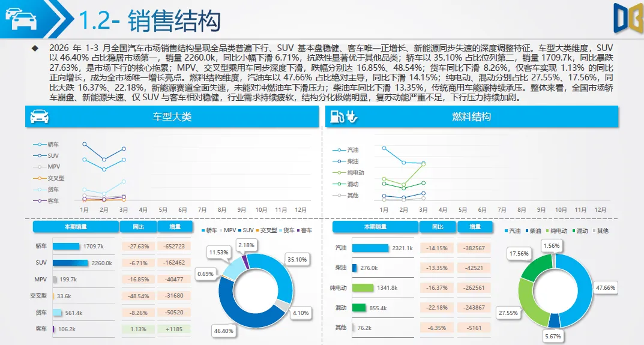
Task: Click the 货车 swatch in the vehicle donut legend
Action: pyautogui.click(x=281, y=231)
